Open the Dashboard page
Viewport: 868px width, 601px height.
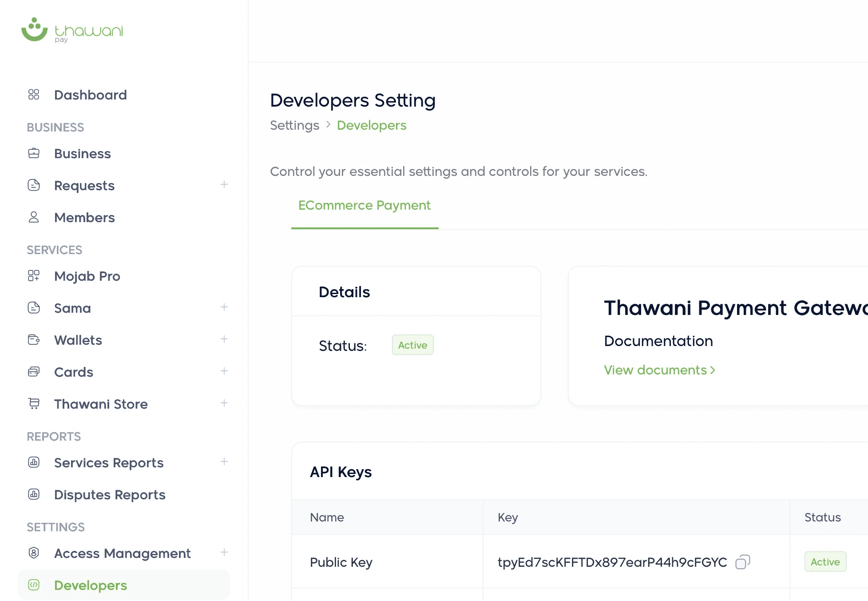tap(91, 95)
